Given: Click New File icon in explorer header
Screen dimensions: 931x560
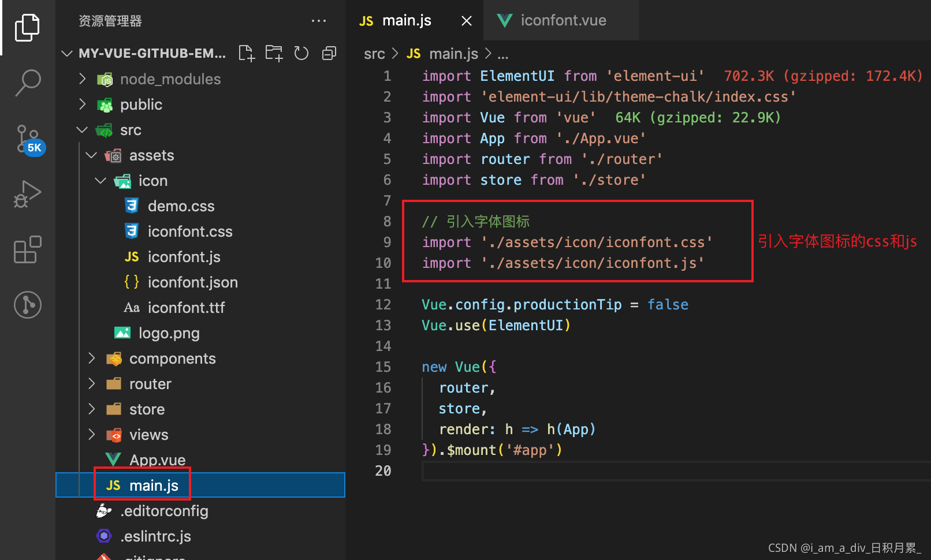Looking at the screenshot, I should 247,53.
